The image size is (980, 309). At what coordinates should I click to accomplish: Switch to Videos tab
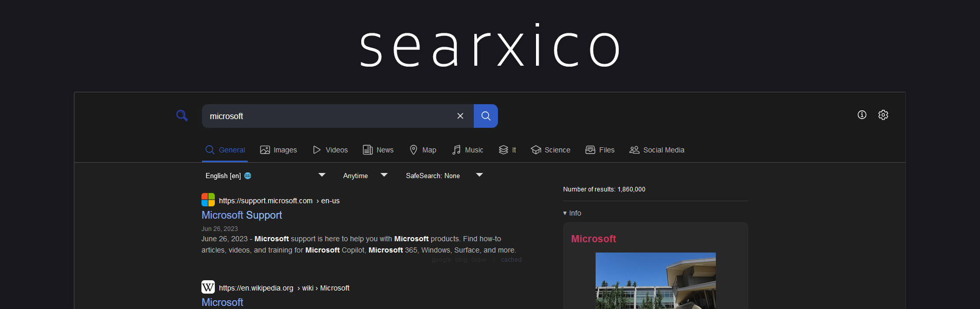[x=330, y=150]
